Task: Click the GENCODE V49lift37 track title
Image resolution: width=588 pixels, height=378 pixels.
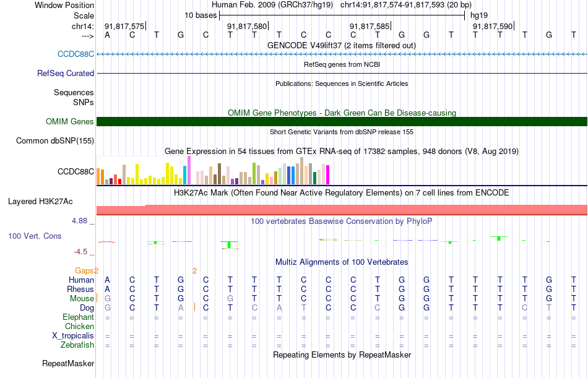Action: (342, 45)
